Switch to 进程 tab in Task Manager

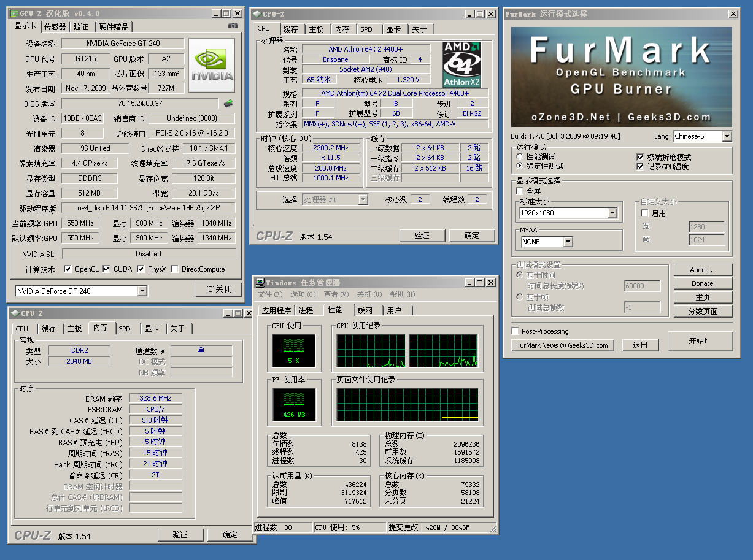pos(306,311)
